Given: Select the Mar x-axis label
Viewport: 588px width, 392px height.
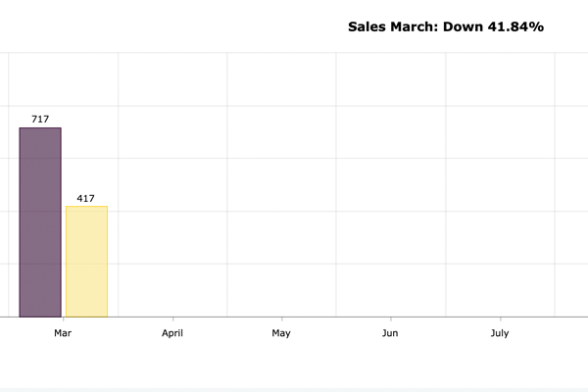Looking at the screenshot, I should (x=63, y=333).
